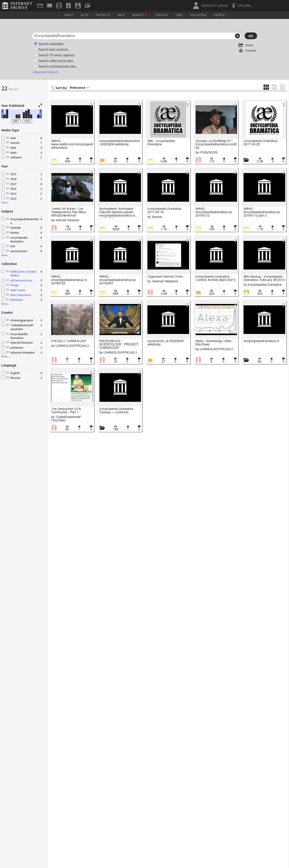The height and width of the screenshot is (868, 289).
Task: Check the web media type filter
Action: pyautogui.click(x=3, y=137)
